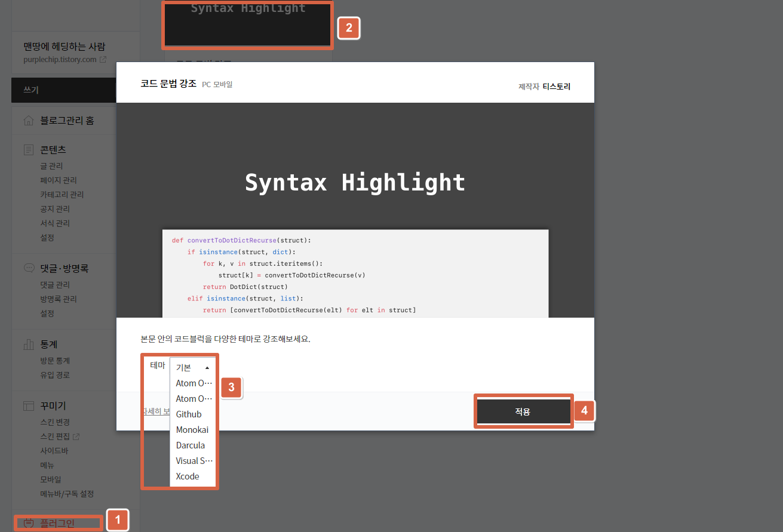The width and height of the screenshot is (783, 532).
Task: Click external link icon next to 스킨 편집
Action: [76, 436]
